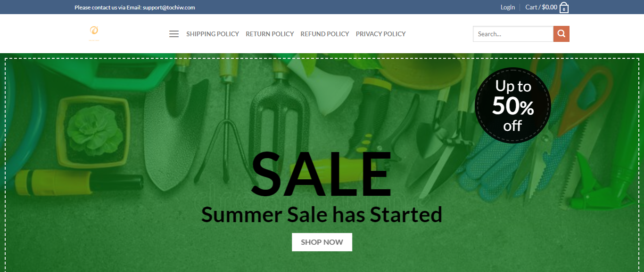
Task: Click the potted succulent in the banner
Action: point(94,130)
